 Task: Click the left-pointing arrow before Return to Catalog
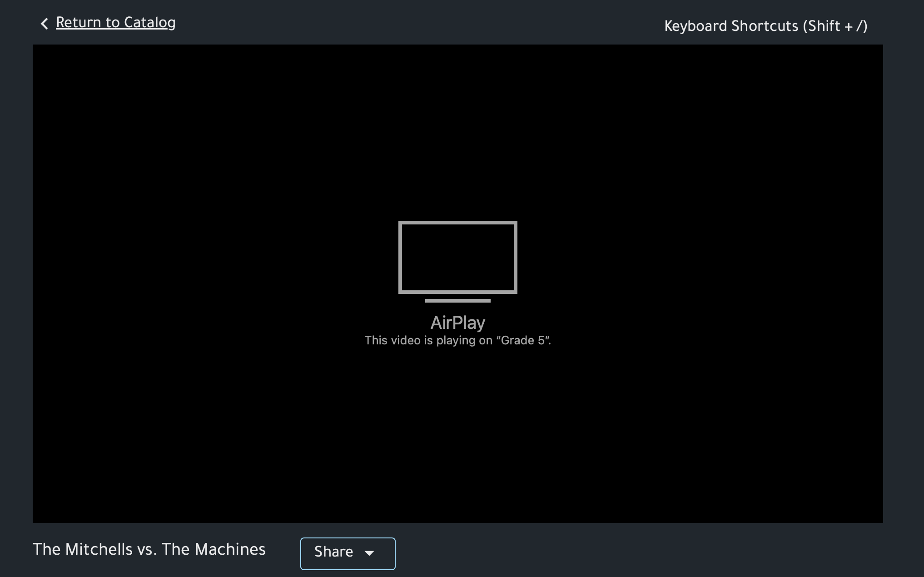44,23
